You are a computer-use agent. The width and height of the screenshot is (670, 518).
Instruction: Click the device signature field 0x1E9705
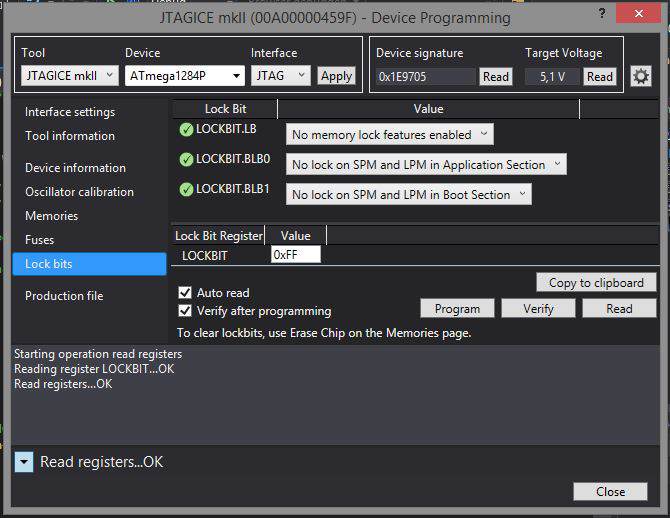click(426, 77)
